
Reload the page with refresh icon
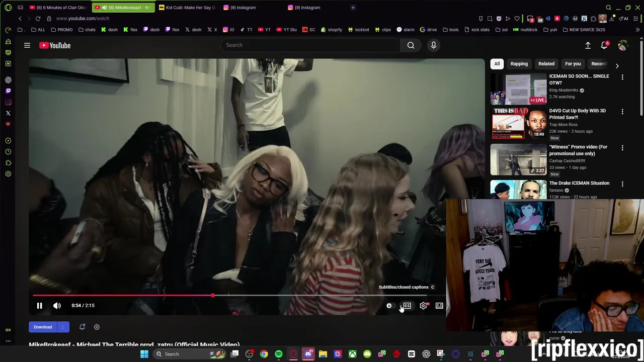pos(38,19)
